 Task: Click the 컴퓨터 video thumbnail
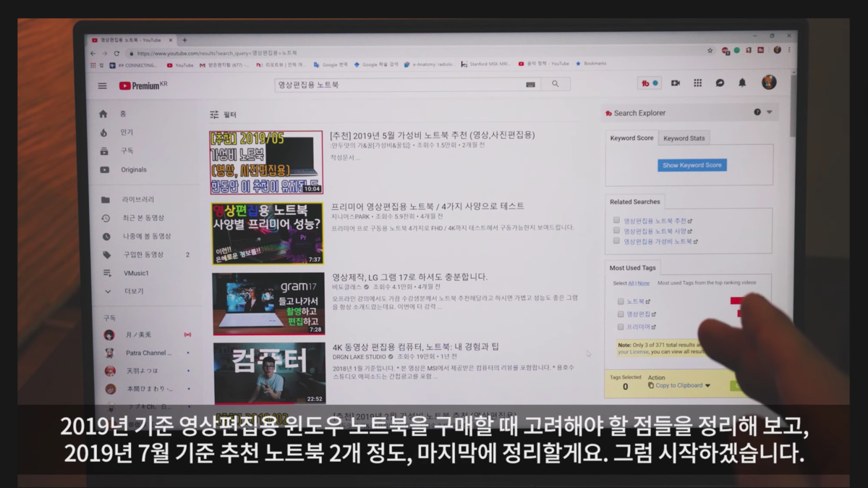click(x=269, y=374)
